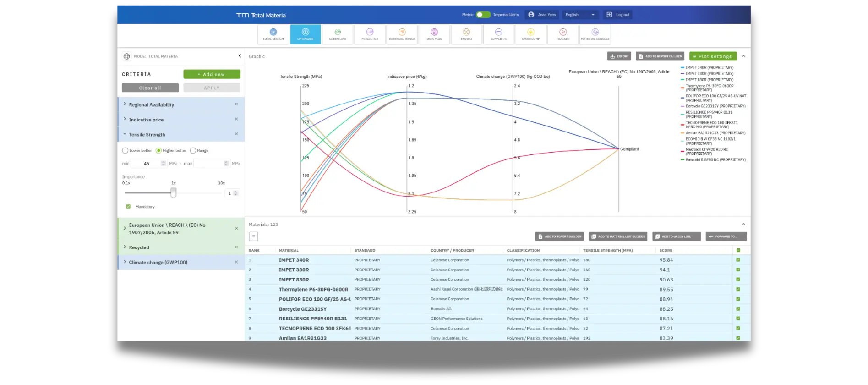Toggle the select-all checkbox in table header

pyautogui.click(x=738, y=250)
